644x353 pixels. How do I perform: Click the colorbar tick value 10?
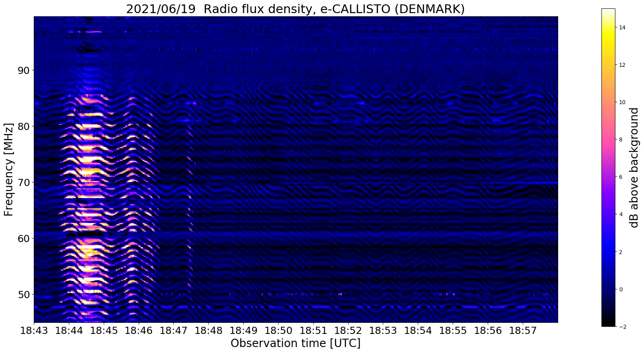[x=622, y=102]
